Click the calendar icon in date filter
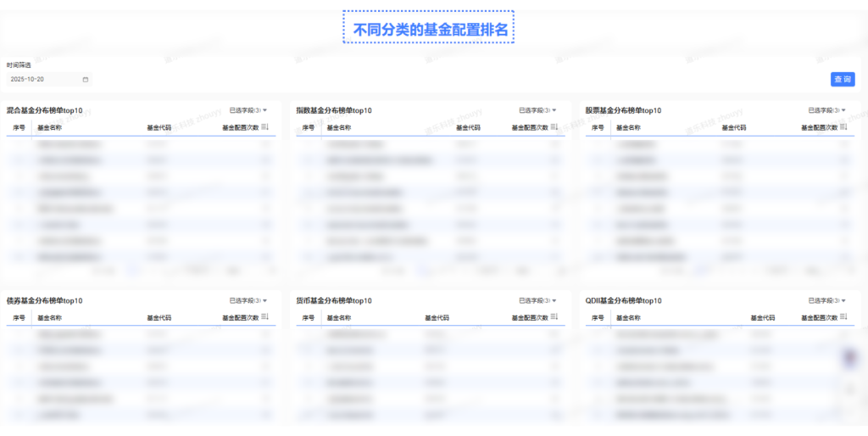The width and height of the screenshot is (868, 436). coord(86,79)
